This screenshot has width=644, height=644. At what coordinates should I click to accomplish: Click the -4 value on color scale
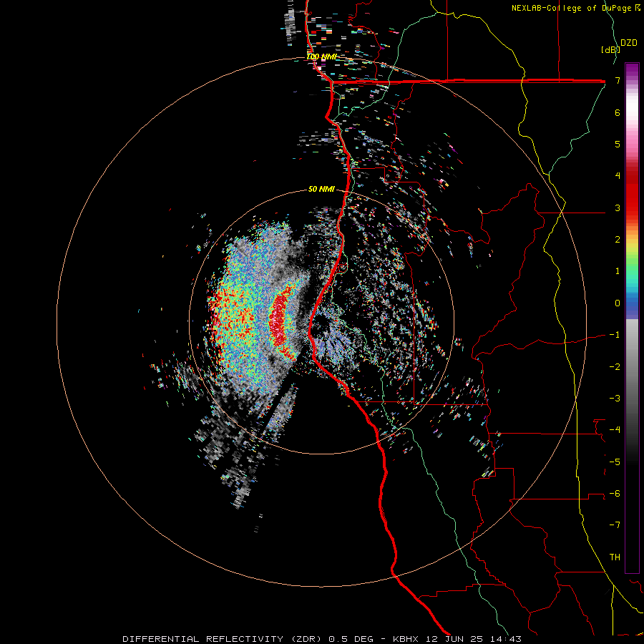615,429
